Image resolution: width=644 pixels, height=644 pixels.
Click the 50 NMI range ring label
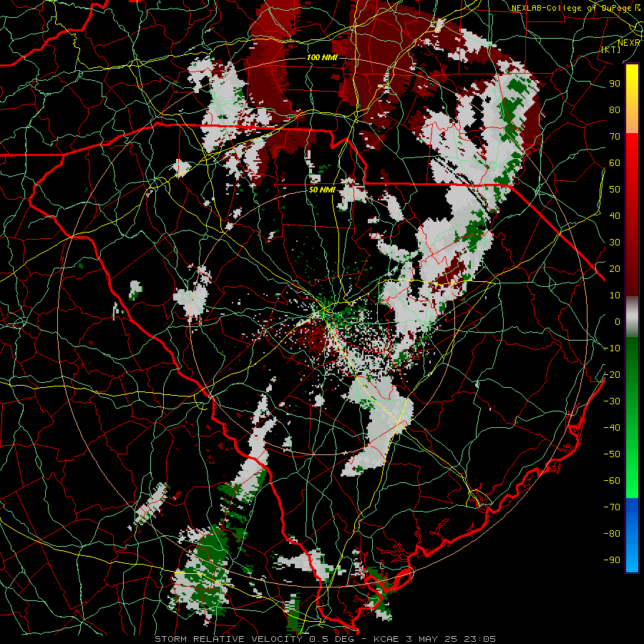pyautogui.click(x=323, y=190)
